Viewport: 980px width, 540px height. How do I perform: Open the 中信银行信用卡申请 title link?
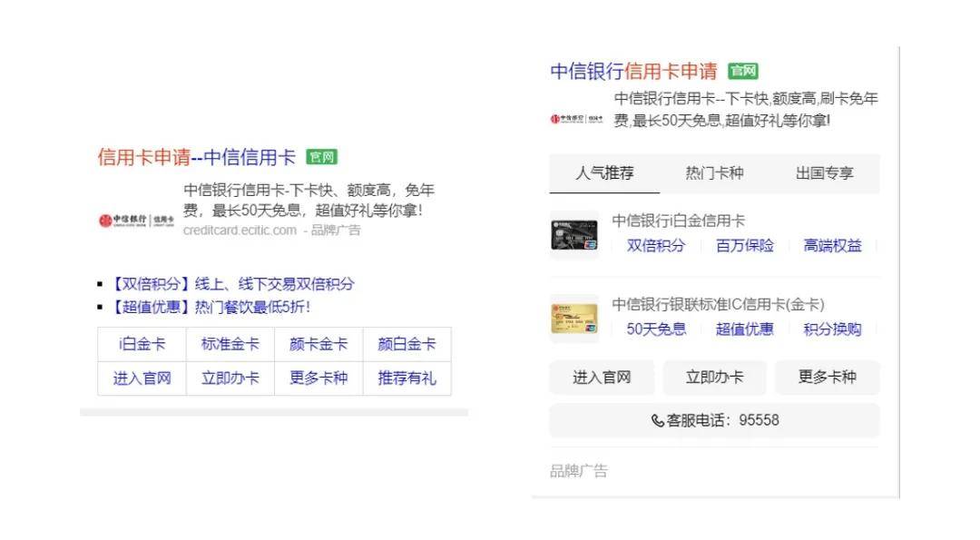pos(633,72)
